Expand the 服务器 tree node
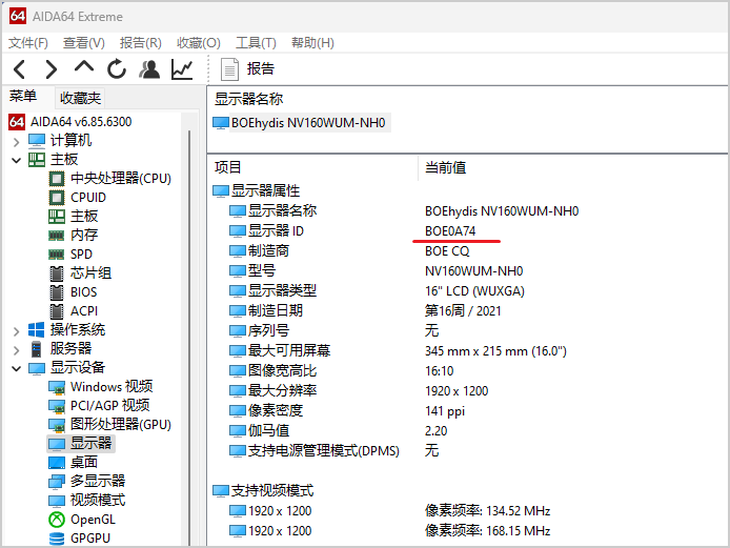The height and width of the screenshot is (548, 730). (x=16, y=350)
